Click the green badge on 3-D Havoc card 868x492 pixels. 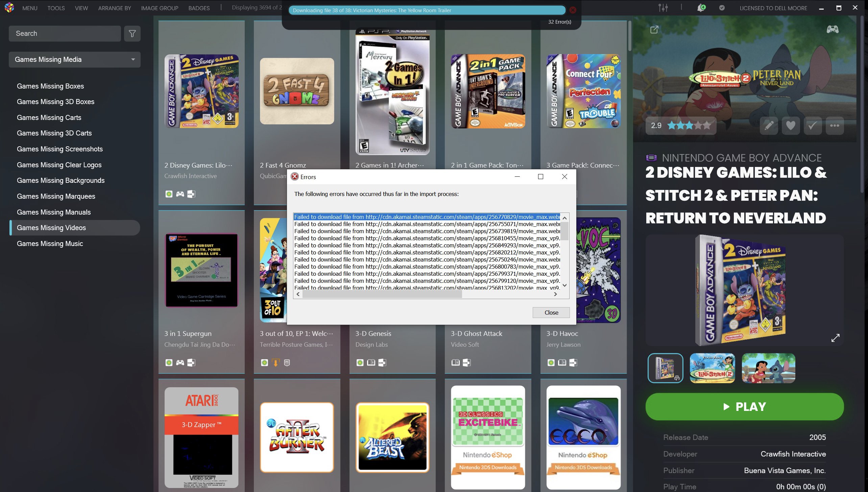pos(551,363)
